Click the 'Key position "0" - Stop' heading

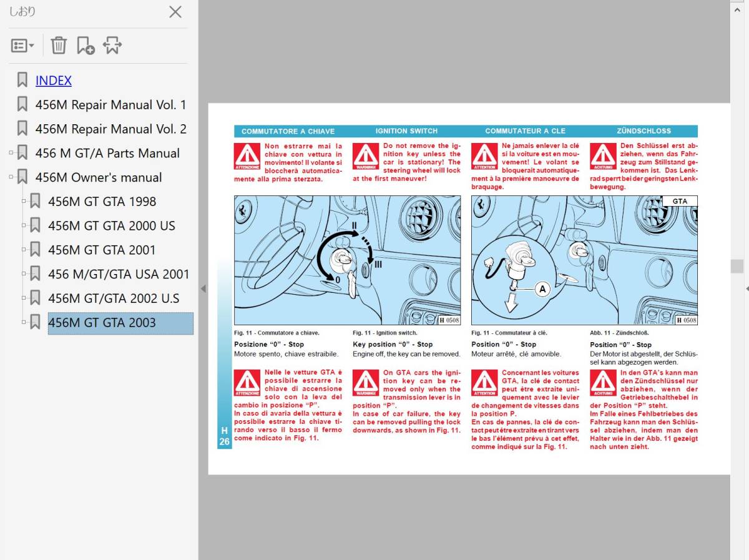393,344
